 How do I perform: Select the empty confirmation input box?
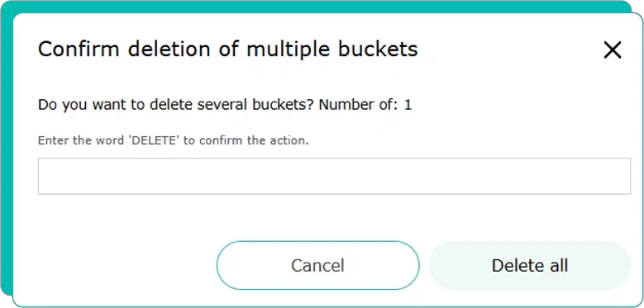click(334, 176)
